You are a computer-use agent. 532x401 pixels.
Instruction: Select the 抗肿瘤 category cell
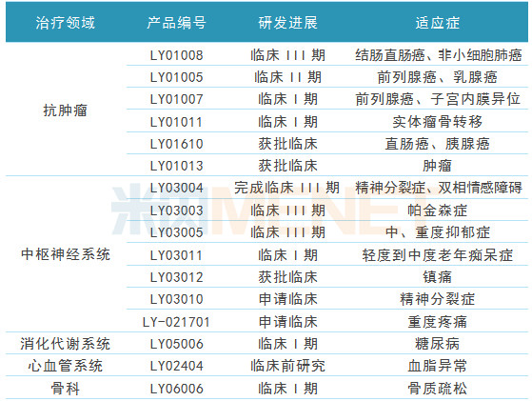pyautogui.click(x=65, y=110)
